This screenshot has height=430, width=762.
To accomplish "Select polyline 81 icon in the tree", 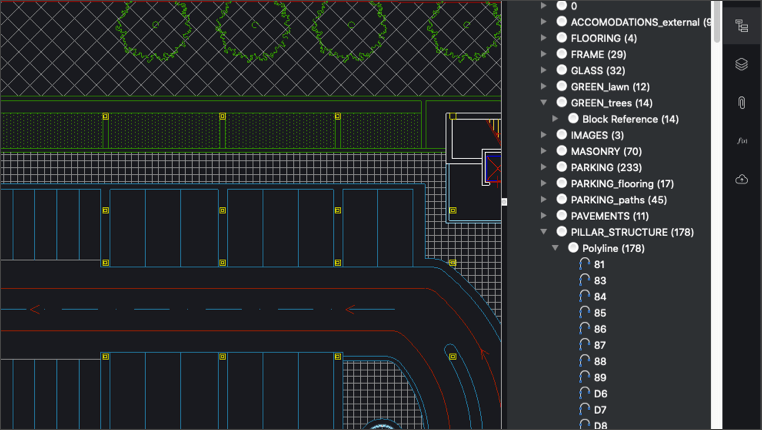I will click(x=584, y=264).
